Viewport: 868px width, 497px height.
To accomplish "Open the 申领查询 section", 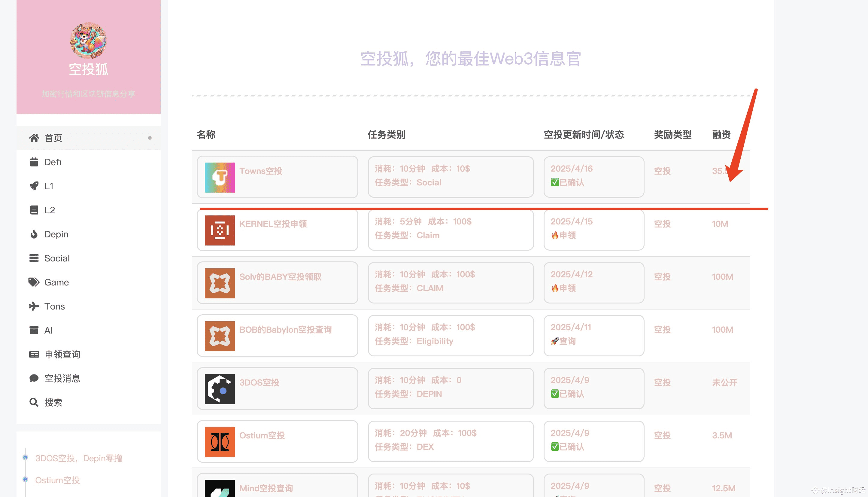I will point(62,354).
